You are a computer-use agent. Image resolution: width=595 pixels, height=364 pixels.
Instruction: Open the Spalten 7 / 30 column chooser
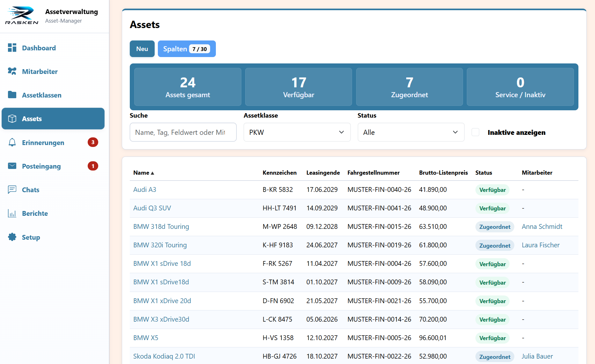tap(187, 49)
